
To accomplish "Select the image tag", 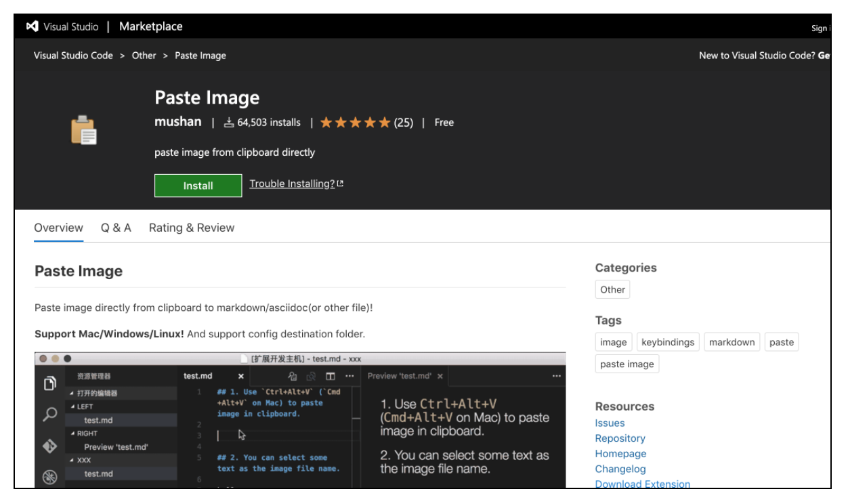I will click(x=614, y=342).
